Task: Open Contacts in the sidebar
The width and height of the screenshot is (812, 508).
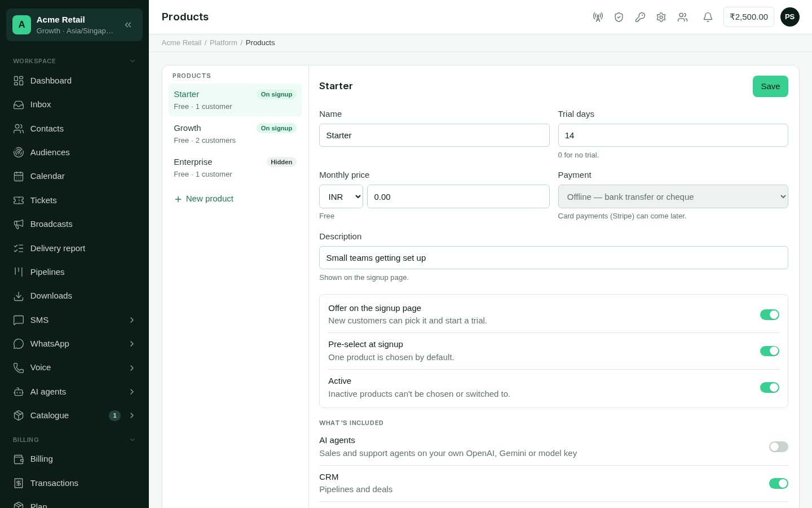Action: coord(74,129)
